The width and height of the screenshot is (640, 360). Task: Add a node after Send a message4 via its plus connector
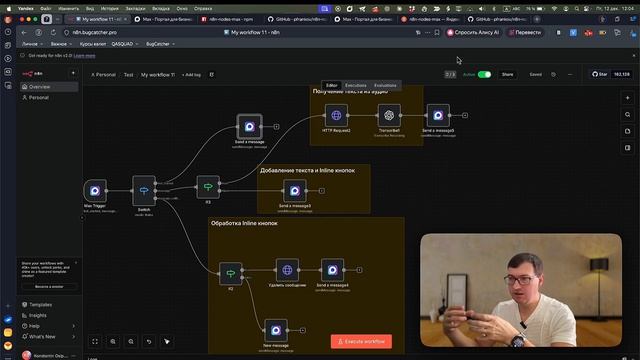tap(359, 270)
